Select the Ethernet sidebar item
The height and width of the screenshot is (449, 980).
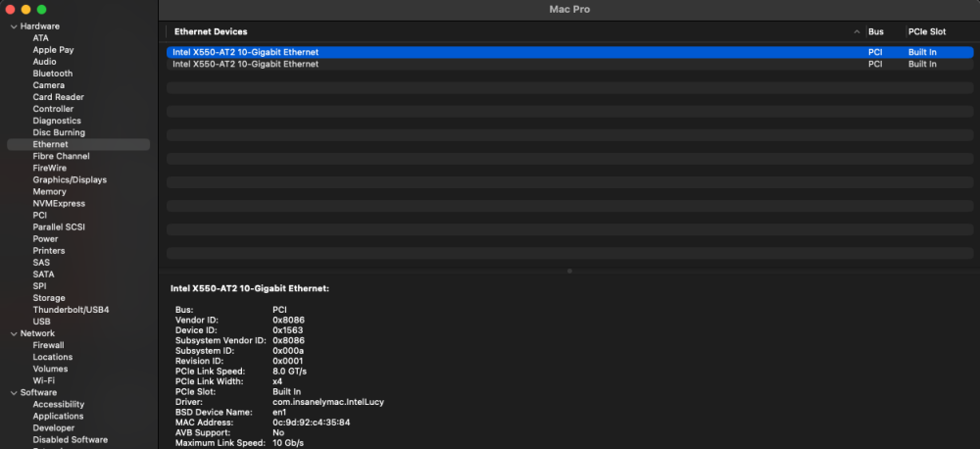point(78,144)
